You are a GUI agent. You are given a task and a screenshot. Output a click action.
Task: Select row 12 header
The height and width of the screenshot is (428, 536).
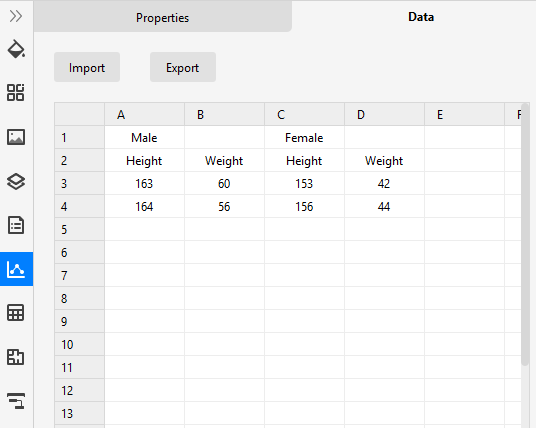[x=79, y=390]
